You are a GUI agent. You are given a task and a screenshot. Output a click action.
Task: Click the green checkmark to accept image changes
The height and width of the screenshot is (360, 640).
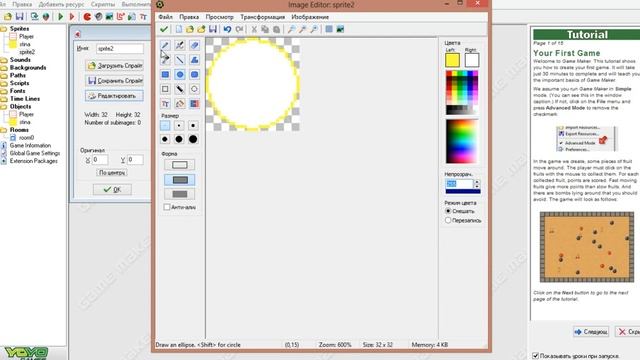pos(164,29)
